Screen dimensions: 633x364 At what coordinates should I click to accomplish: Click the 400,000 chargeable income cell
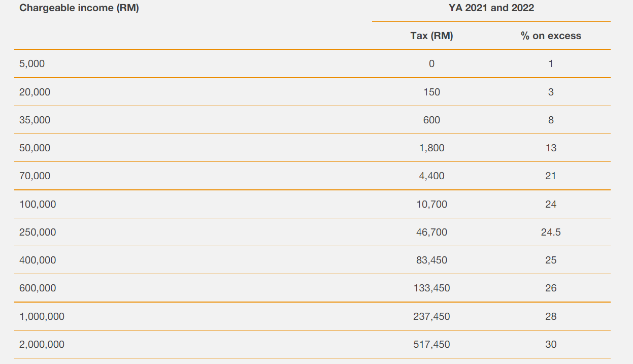pyautogui.click(x=38, y=260)
